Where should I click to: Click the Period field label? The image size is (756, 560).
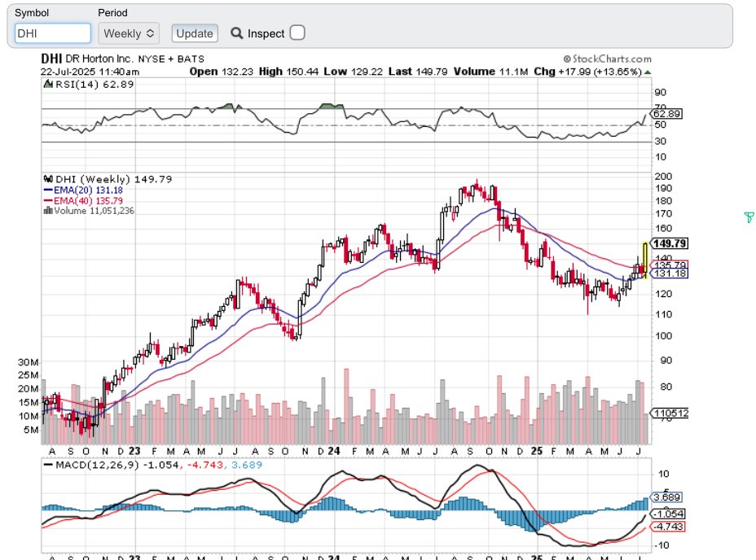112,13
